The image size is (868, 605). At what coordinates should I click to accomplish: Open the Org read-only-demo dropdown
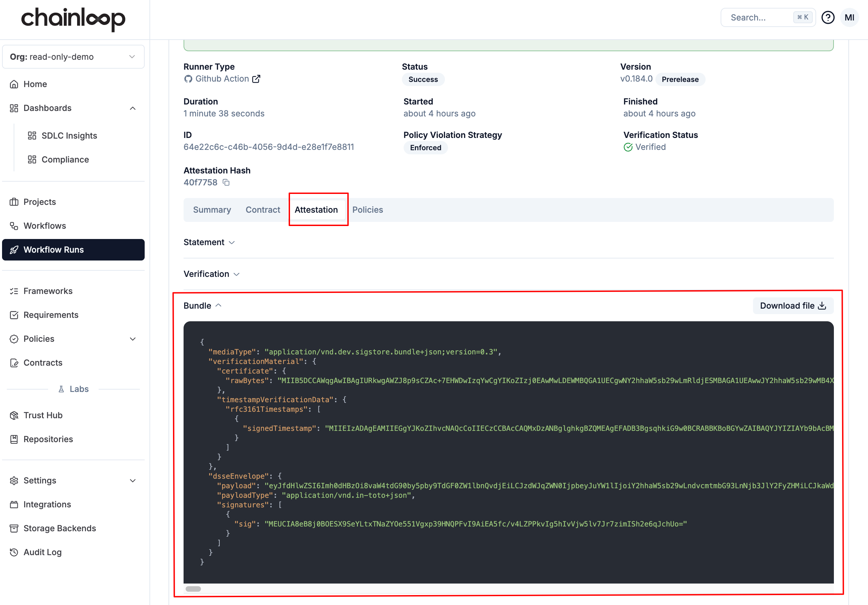click(73, 57)
